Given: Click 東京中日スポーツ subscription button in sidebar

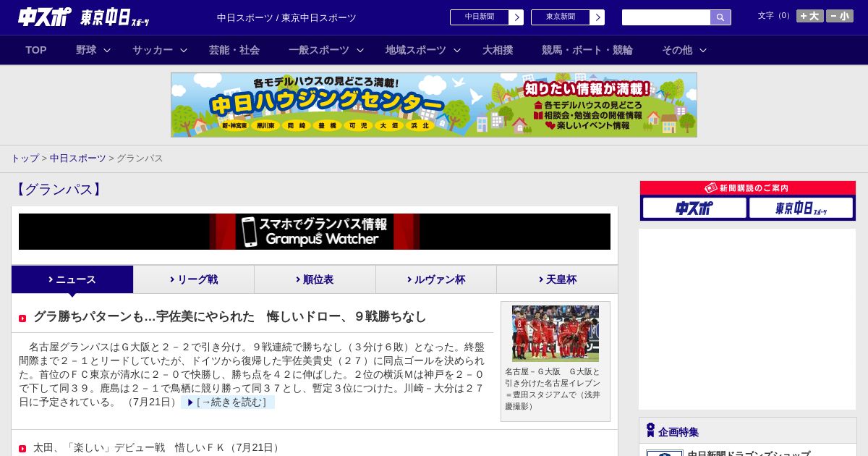Looking at the screenshot, I should tap(801, 208).
